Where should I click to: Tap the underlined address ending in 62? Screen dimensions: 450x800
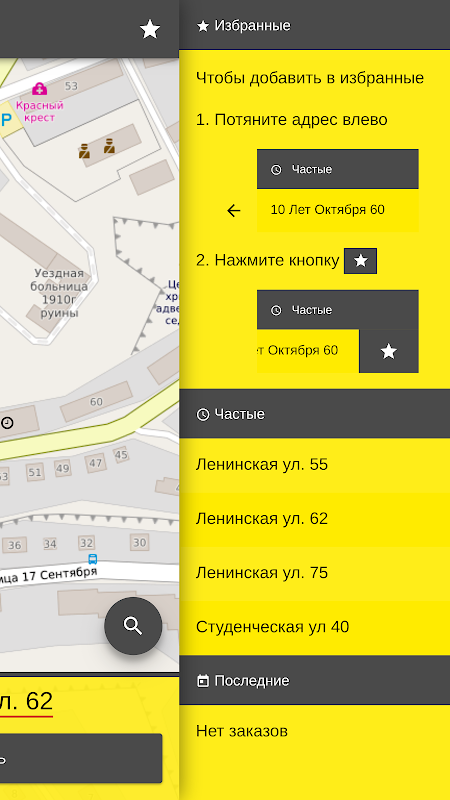(x=27, y=702)
